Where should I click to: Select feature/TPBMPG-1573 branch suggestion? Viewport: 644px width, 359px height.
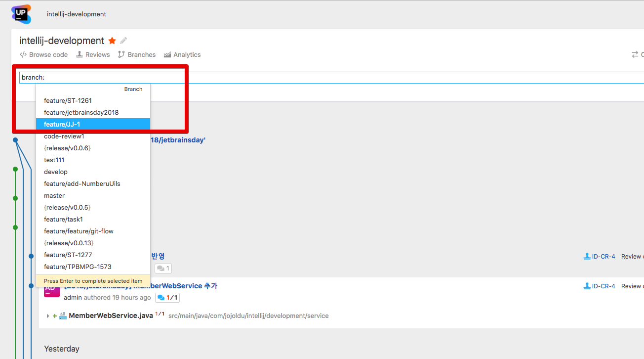tap(93, 267)
